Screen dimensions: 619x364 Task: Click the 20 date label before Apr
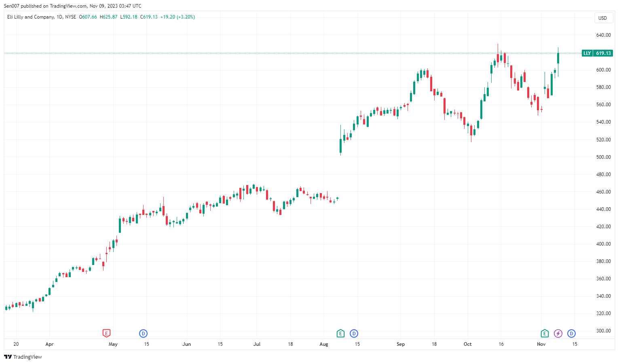16,344
